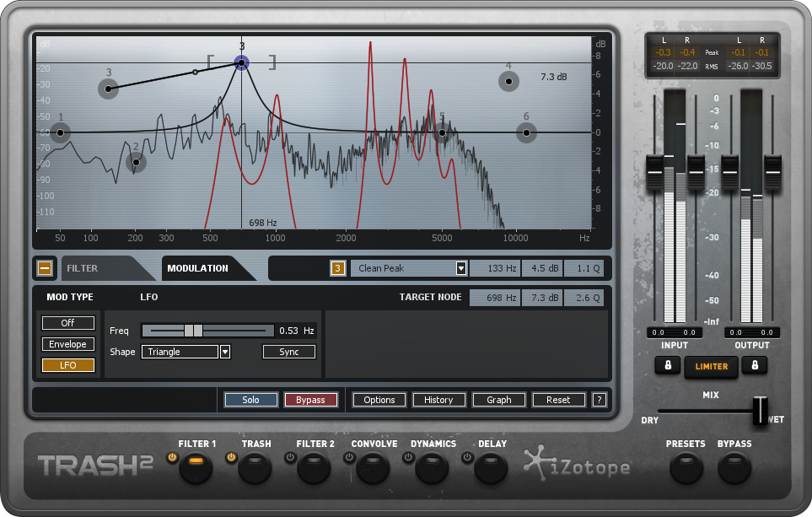812x517 pixels.
Task: Set mod type to Envelope
Action: pyautogui.click(x=67, y=344)
